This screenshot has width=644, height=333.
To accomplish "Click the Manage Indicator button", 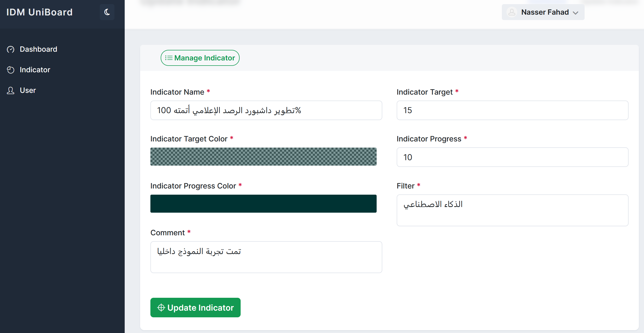I will pyautogui.click(x=200, y=58).
